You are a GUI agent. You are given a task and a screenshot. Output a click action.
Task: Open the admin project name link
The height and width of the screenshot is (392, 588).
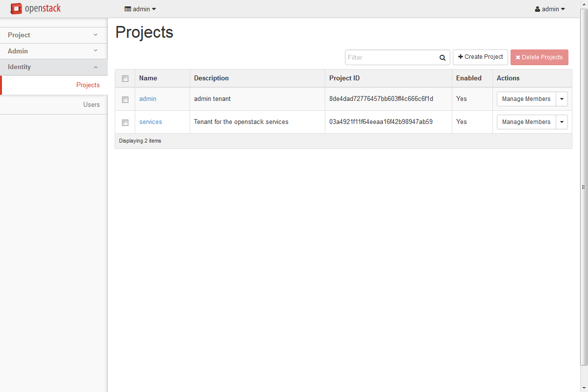(147, 99)
